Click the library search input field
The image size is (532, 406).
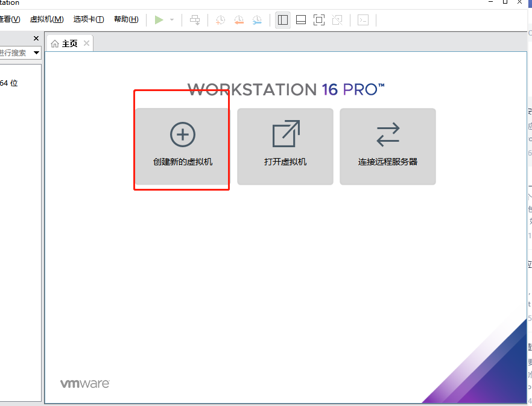click(x=16, y=53)
